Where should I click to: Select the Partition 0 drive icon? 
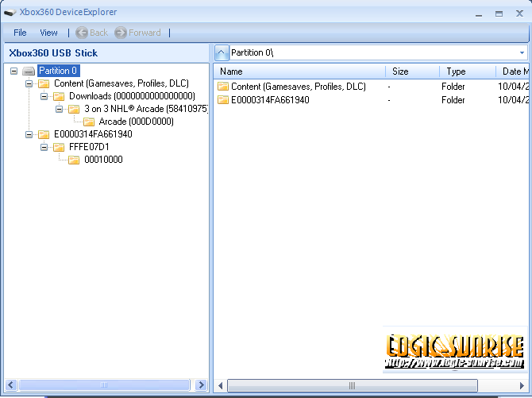tap(29, 71)
